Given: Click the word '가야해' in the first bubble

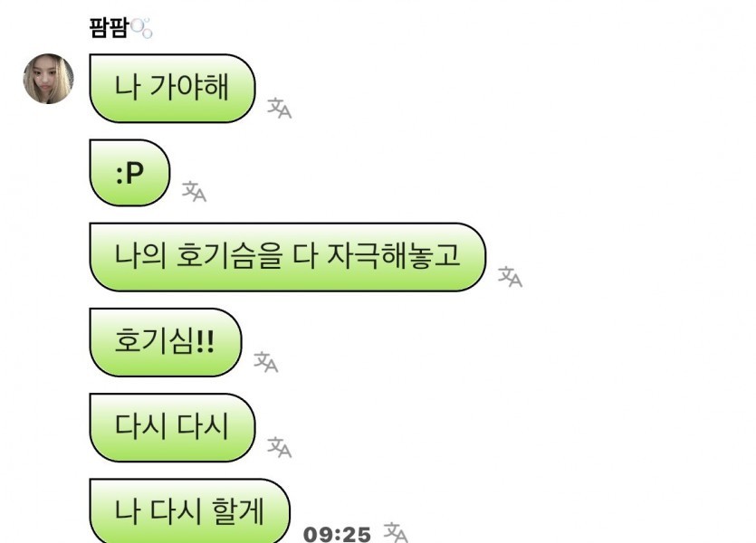Looking at the screenshot, I should coord(189,87).
